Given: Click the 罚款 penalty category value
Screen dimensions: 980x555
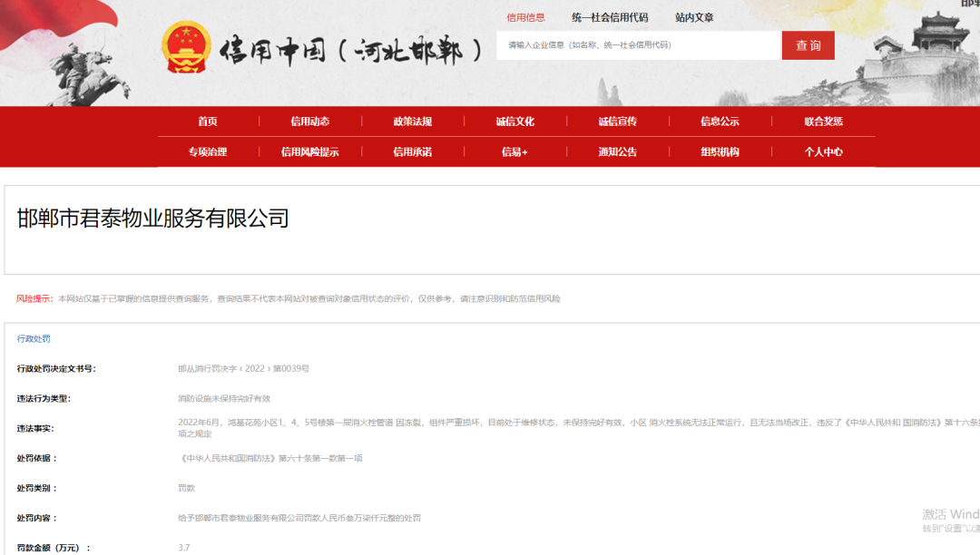Looking at the screenshot, I should pyautogui.click(x=187, y=489).
